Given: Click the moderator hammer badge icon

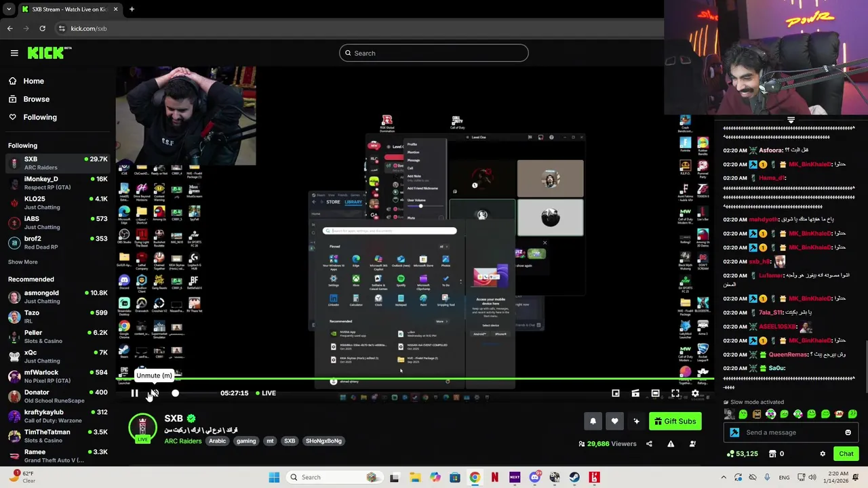Looking at the screenshot, I should click(x=734, y=432).
